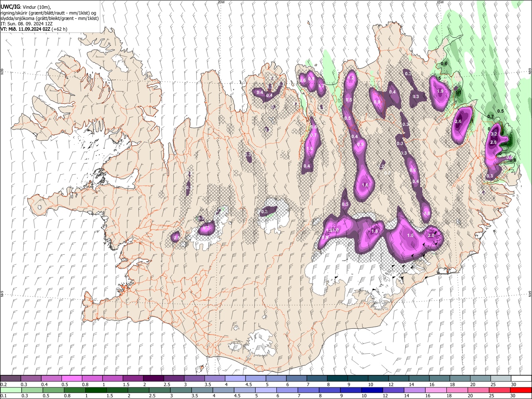
Task: Click the '3.2' precipitation value on the east coast
Action: click(x=494, y=134)
